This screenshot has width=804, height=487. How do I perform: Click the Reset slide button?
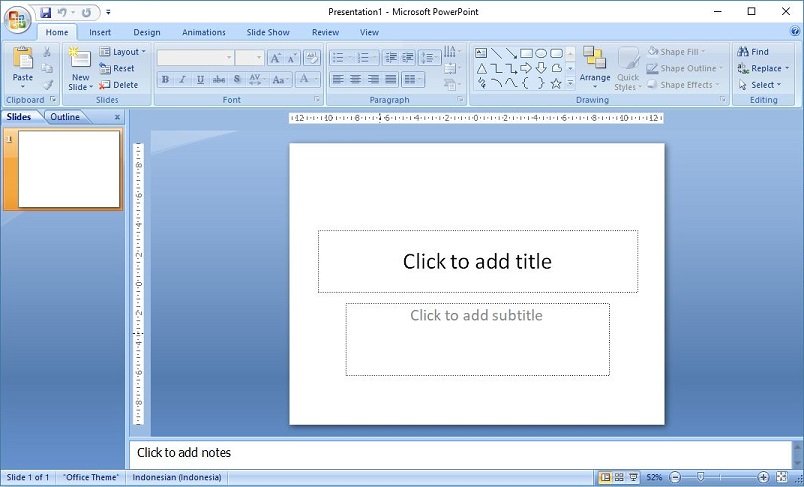click(118, 68)
